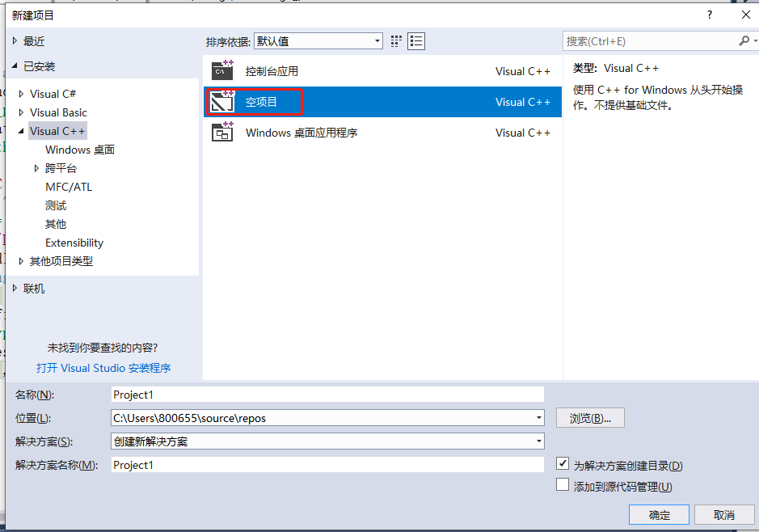
Task: Select the Visual C# tree label
Action: 53,94
